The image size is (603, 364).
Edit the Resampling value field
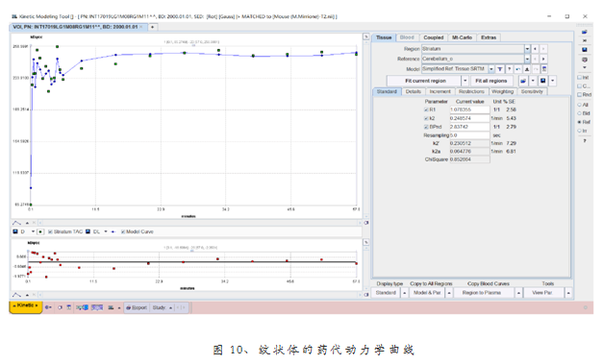[469, 135]
